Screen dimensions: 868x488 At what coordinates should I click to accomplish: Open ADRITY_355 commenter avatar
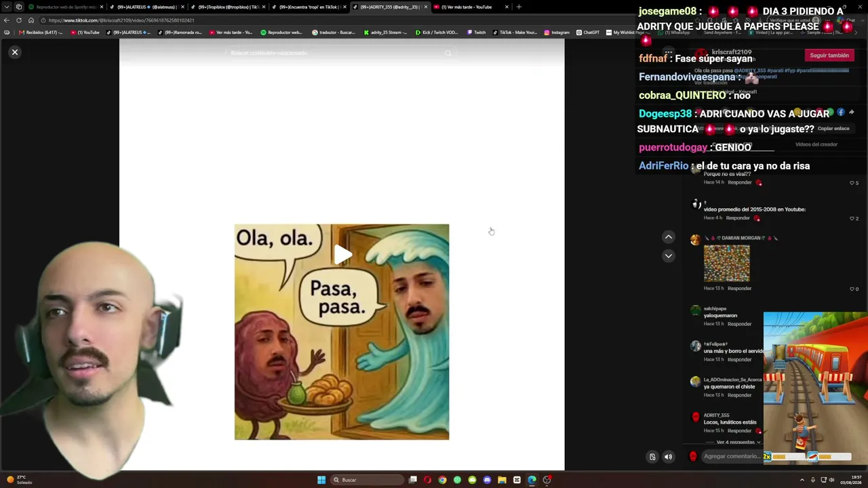tap(695, 417)
